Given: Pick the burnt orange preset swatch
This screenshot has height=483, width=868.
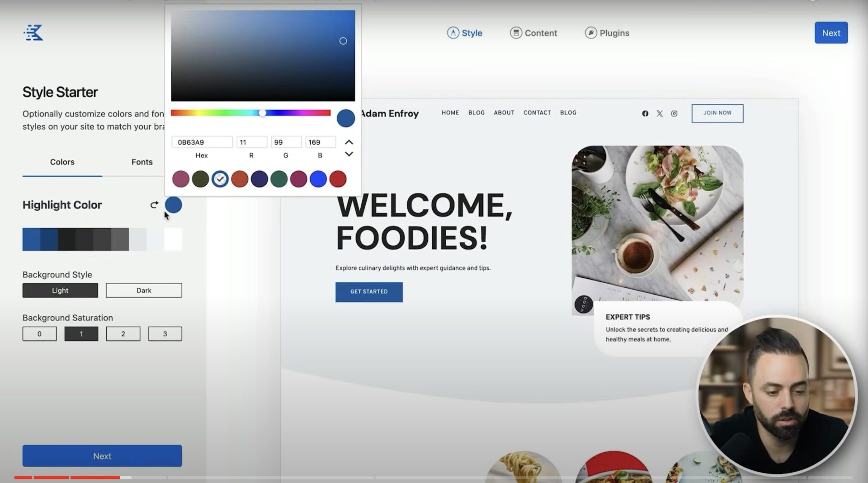Looking at the screenshot, I should (240, 179).
